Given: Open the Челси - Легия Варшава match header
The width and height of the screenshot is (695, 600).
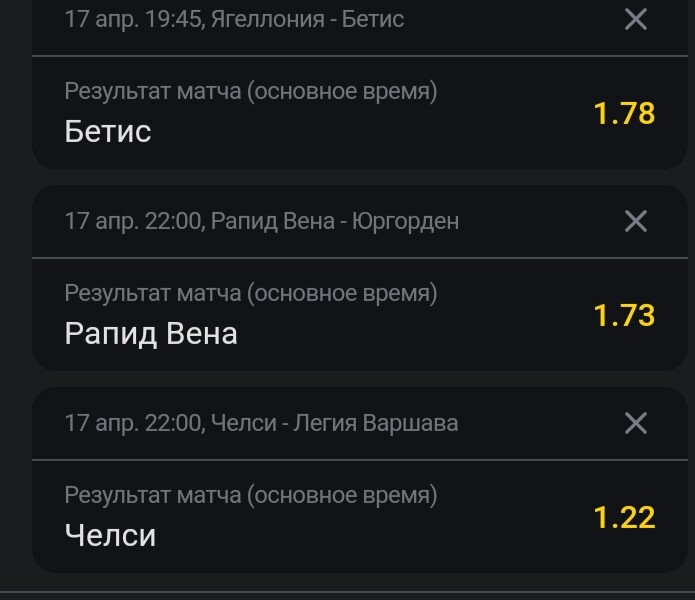Looking at the screenshot, I should click(x=262, y=423).
